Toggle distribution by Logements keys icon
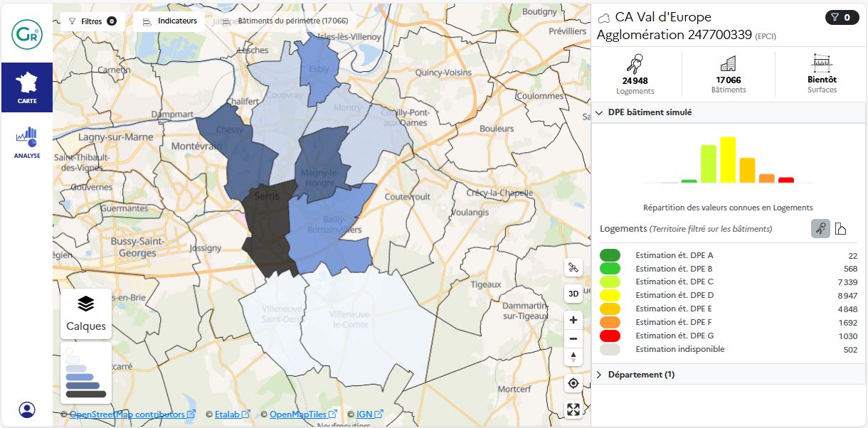The width and height of the screenshot is (868, 428). (820, 228)
